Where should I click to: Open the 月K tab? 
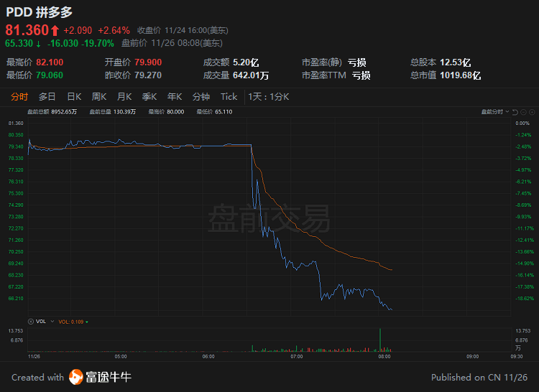(124, 97)
